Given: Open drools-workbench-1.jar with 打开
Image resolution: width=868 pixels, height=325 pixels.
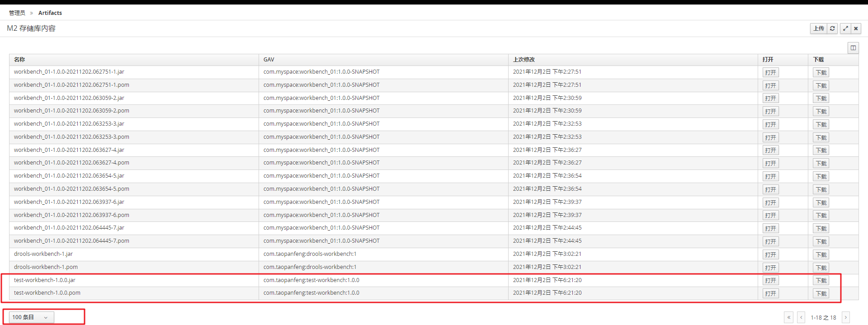Looking at the screenshot, I should pos(771,255).
